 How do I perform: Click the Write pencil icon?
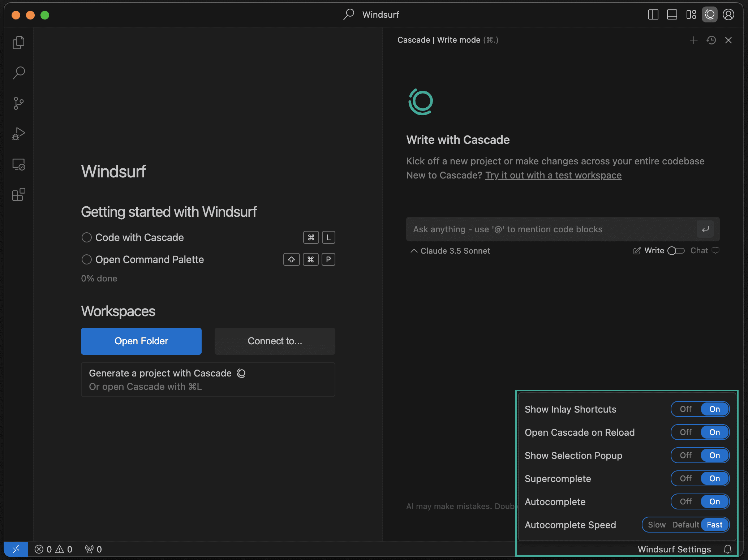637,251
